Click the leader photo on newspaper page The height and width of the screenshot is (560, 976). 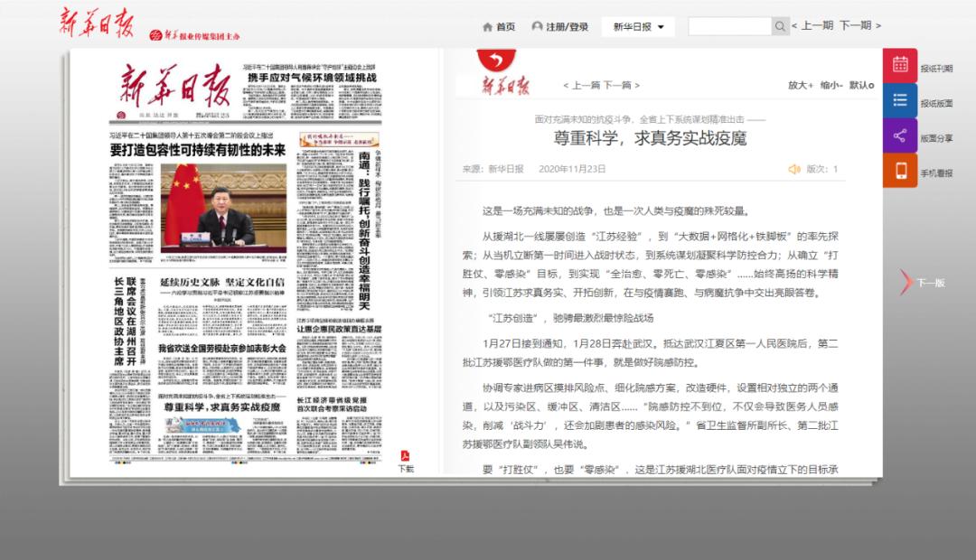pyautogui.click(x=223, y=208)
